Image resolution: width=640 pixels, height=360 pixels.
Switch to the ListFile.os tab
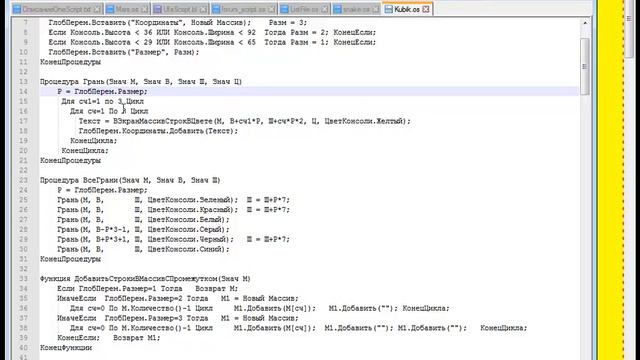[x=304, y=9]
